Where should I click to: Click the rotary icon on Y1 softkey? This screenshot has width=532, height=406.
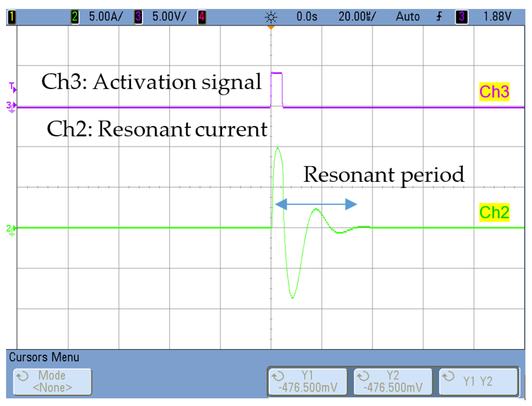coord(277,376)
